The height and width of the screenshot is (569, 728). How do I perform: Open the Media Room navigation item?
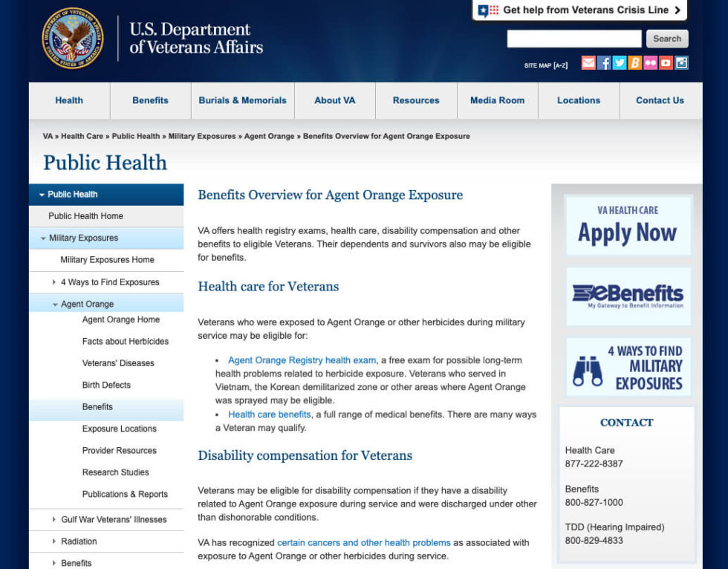pos(497,100)
